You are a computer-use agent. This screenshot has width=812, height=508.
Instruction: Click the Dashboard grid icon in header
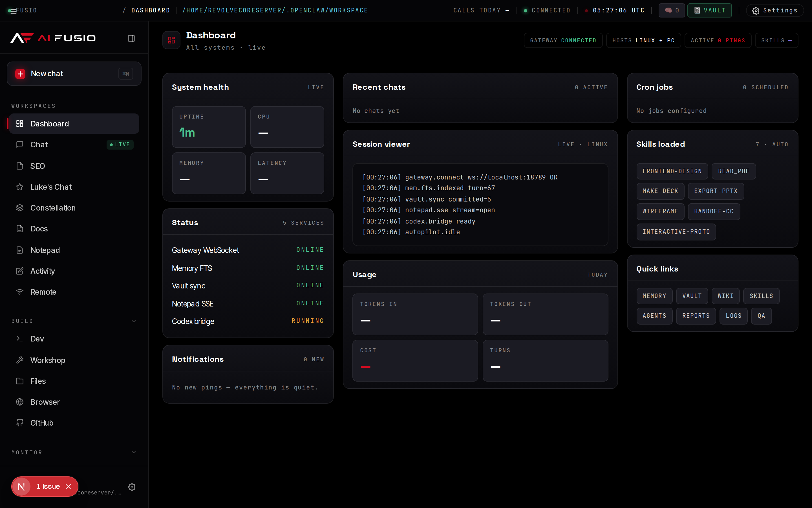point(171,40)
